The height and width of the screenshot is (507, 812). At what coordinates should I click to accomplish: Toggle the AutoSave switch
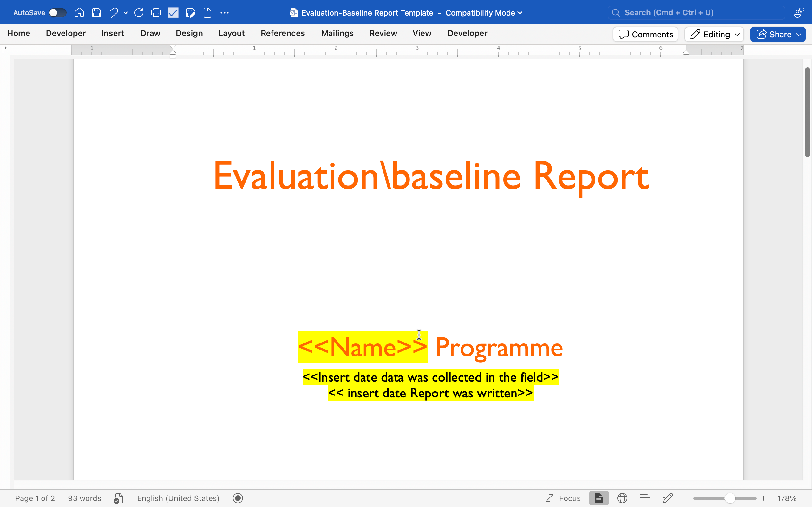pyautogui.click(x=57, y=13)
